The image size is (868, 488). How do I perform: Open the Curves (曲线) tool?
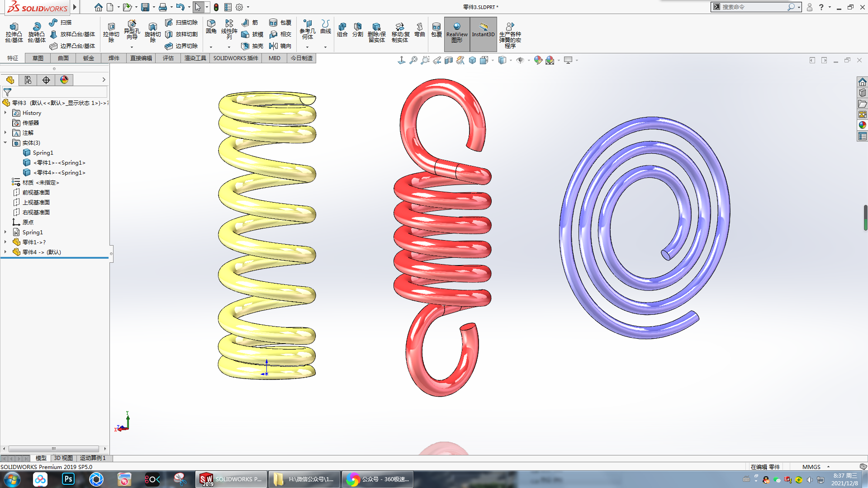(326, 27)
